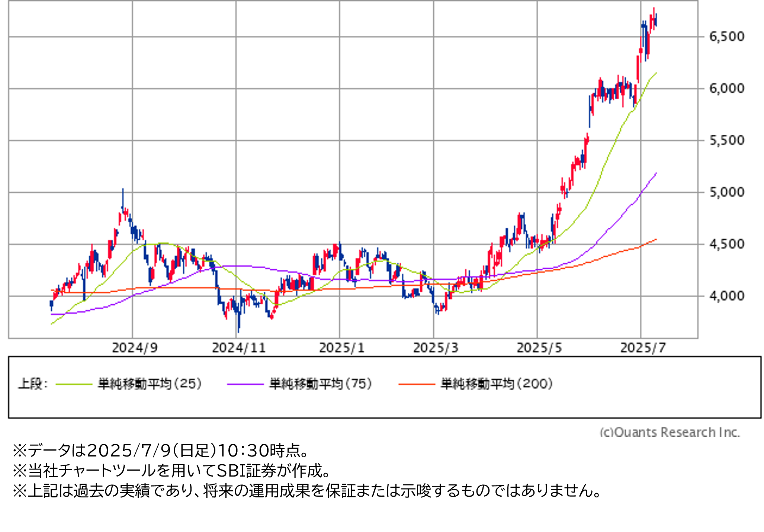Image resolution: width=764 pixels, height=532 pixels.
Task: Click the 2025/1 date axis label
Action: pyautogui.click(x=342, y=348)
